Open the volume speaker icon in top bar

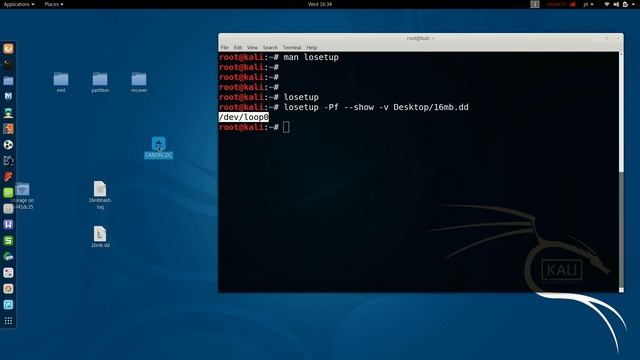(616, 4)
